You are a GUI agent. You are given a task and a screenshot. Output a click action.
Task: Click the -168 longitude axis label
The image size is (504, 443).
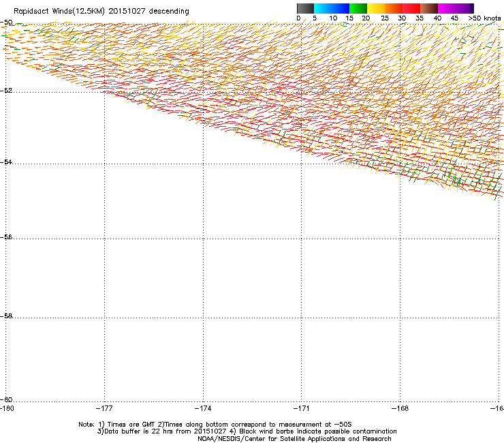[x=400, y=408]
